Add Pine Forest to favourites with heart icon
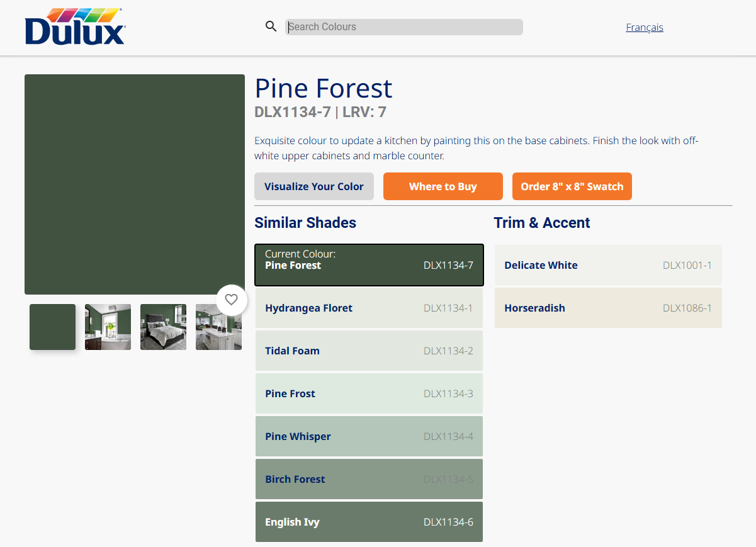This screenshot has width=756, height=547. point(231,300)
